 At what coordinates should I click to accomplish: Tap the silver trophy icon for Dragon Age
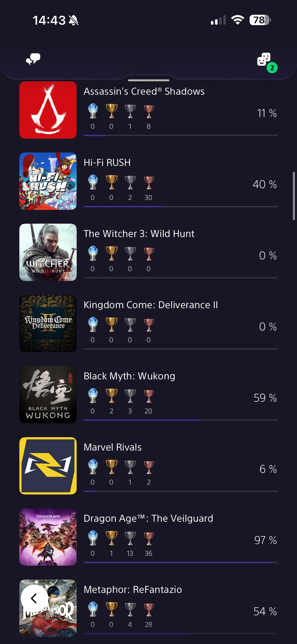[x=130, y=538]
